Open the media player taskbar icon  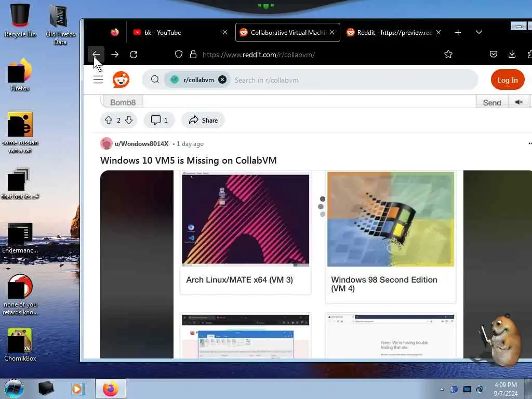point(78,389)
